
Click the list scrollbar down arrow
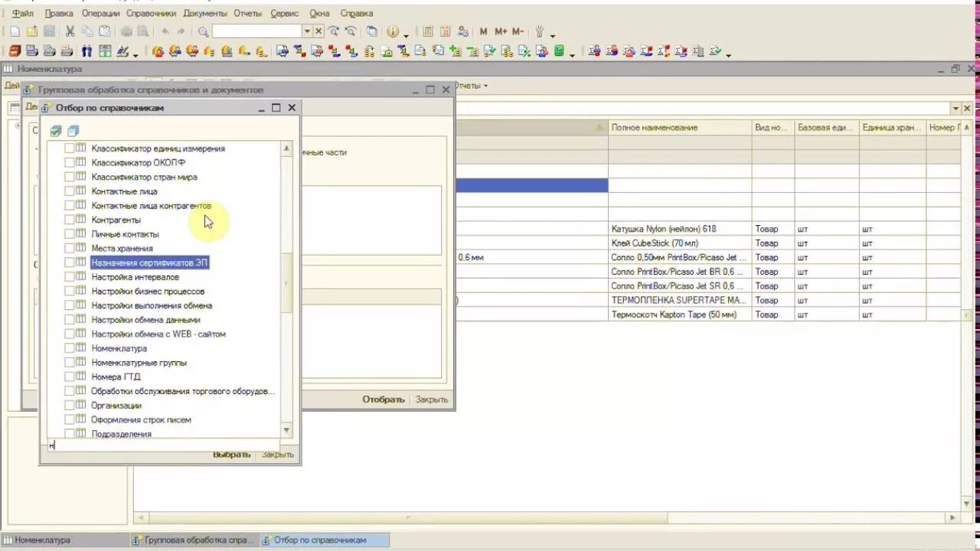(x=287, y=431)
